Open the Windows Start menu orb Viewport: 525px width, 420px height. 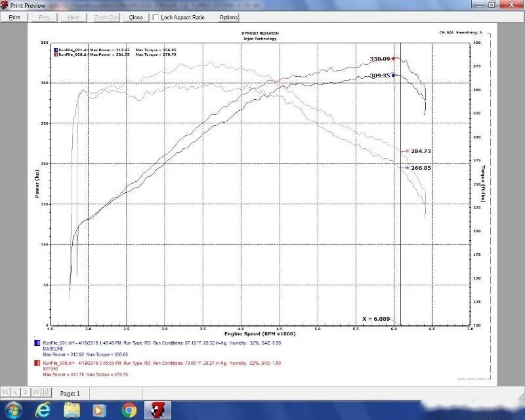coord(13,410)
